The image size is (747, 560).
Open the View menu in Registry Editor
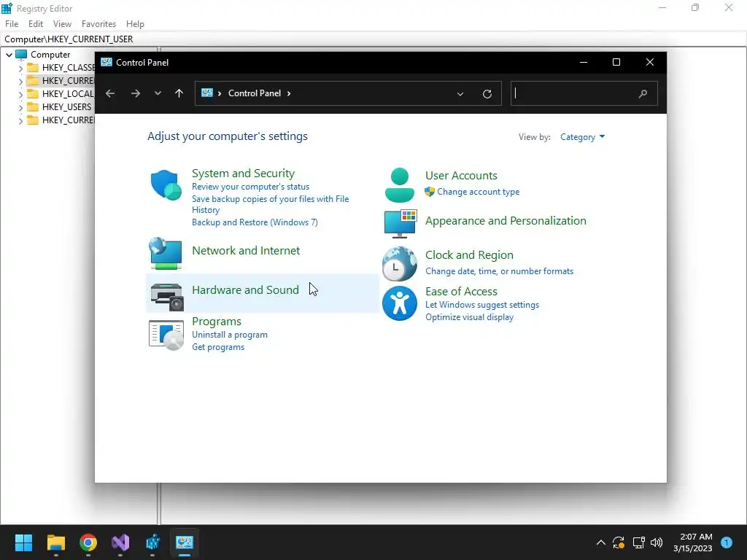pyautogui.click(x=63, y=24)
